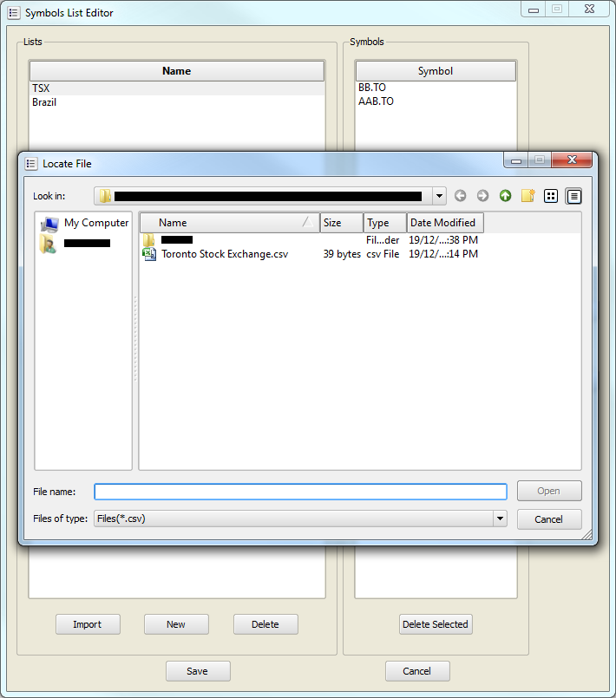
Task: Click the Open button
Action: tap(548, 491)
